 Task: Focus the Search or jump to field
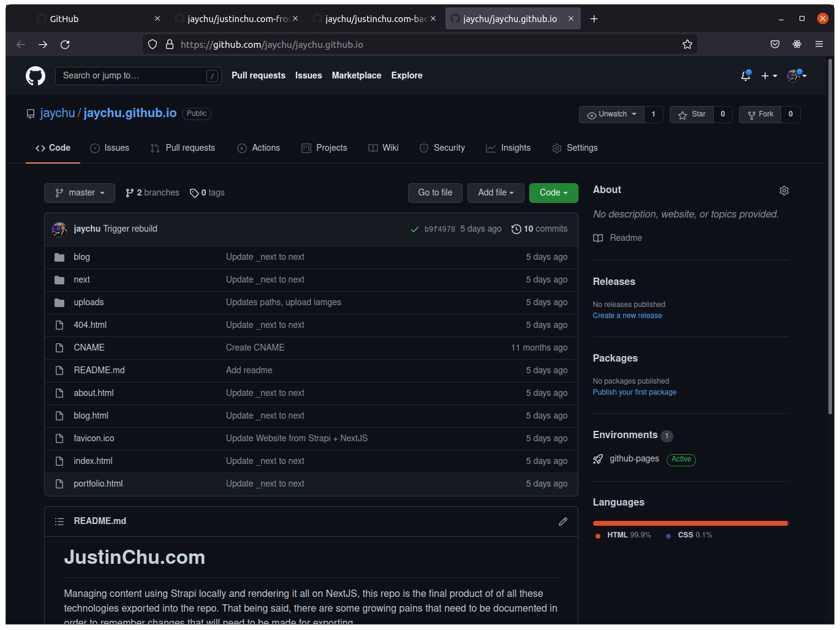(x=138, y=76)
